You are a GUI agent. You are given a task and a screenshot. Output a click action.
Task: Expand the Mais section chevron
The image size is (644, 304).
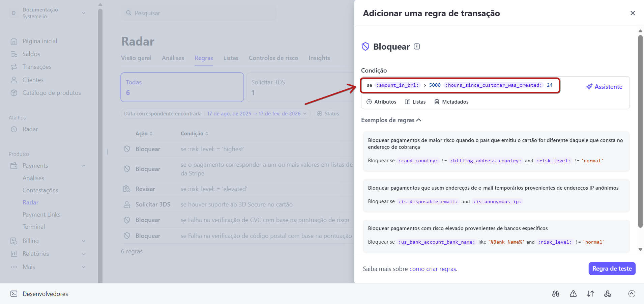(x=84, y=267)
